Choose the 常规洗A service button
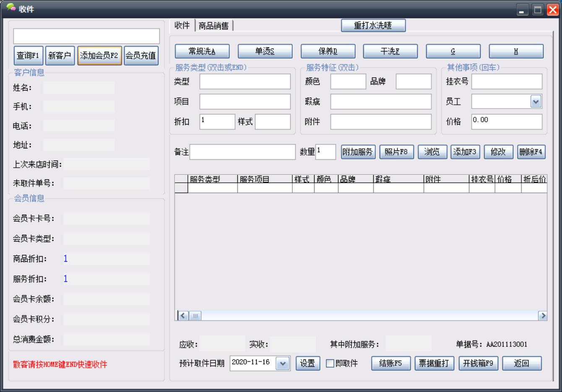Image resolution: width=562 pixels, height=392 pixels. pos(202,52)
